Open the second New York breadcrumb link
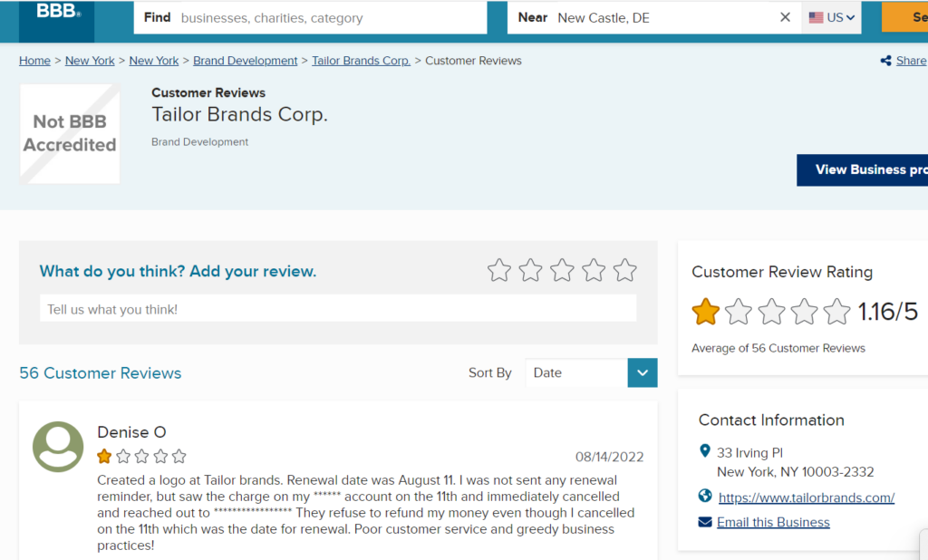928x560 pixels. tap(154, 61)
